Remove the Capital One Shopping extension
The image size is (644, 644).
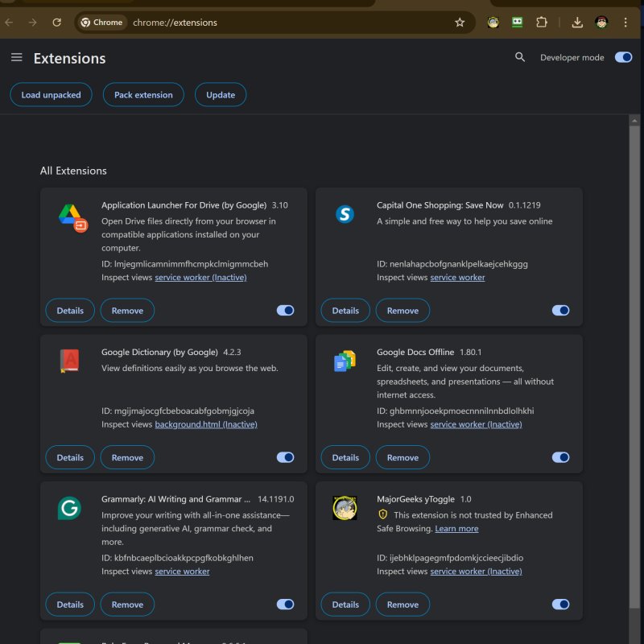pyautogui.click(x=402, y=310)
